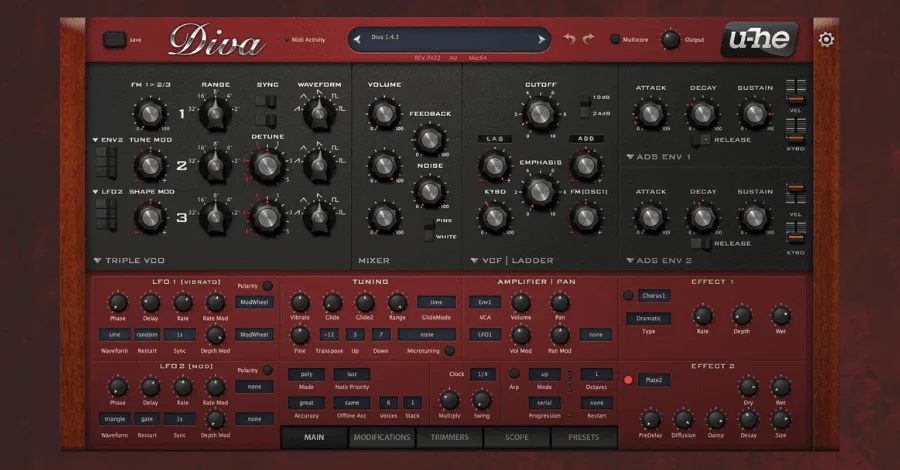The image size is (900, 470).
Task: Click the Transpose -12 value box
Action: click(x=329, y=335)
